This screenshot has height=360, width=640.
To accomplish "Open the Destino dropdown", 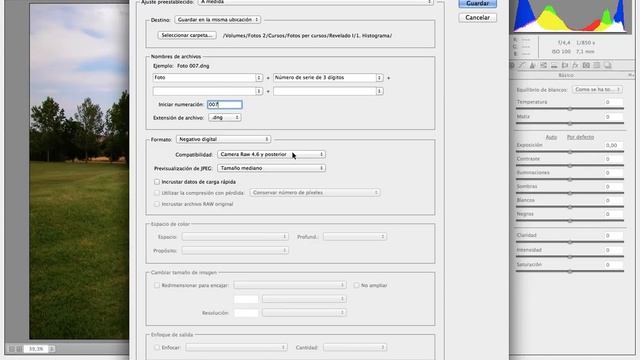I will click(x=218, y=20).
